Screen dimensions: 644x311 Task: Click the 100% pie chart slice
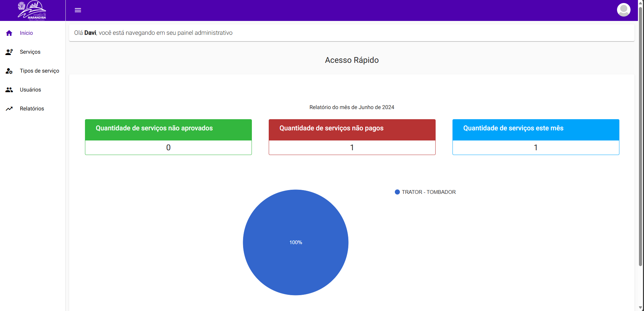(x=296, y=242)
